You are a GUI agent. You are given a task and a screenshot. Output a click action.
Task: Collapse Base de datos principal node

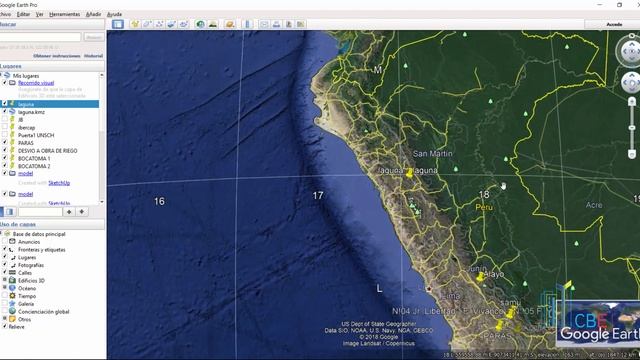[x=1, y=234]
